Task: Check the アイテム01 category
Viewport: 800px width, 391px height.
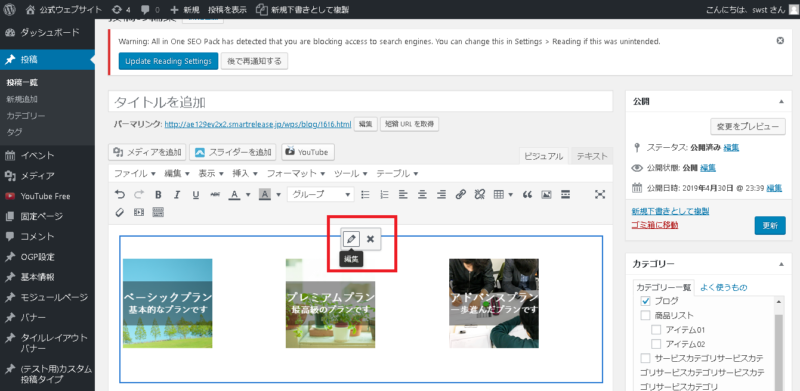Action: pos(656,330)
